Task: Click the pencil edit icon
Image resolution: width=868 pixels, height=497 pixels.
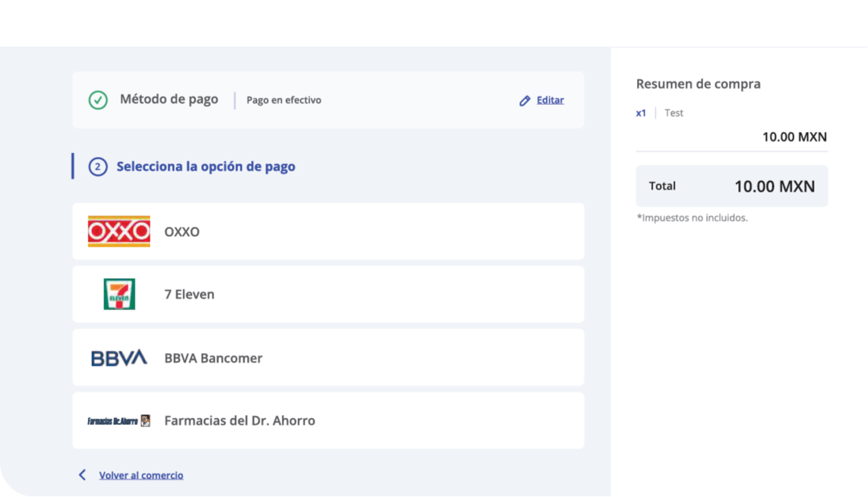Action: coord(525,101)
